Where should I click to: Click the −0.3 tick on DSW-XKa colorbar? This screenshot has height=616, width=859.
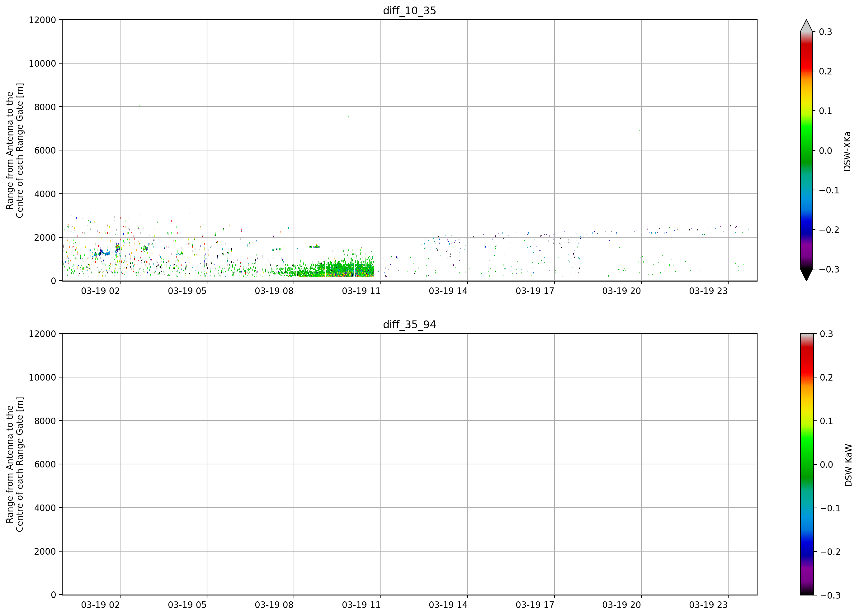click(x=829, y=269)
